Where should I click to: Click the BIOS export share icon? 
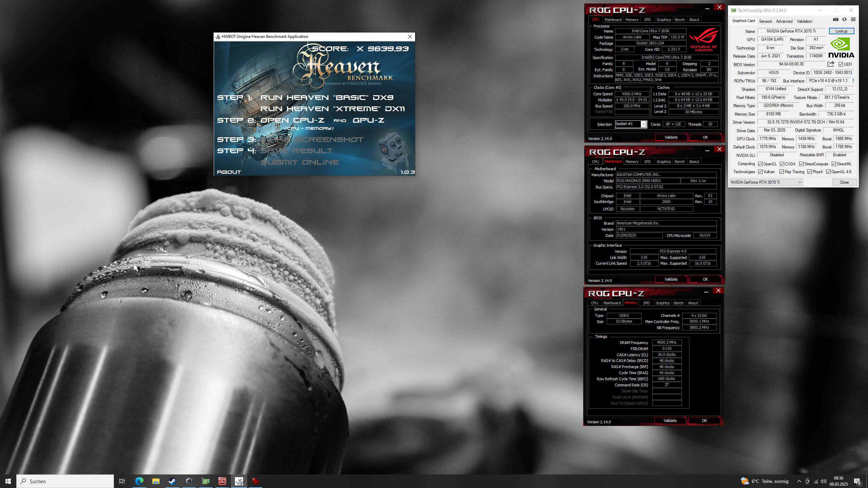tap(831, 64)
